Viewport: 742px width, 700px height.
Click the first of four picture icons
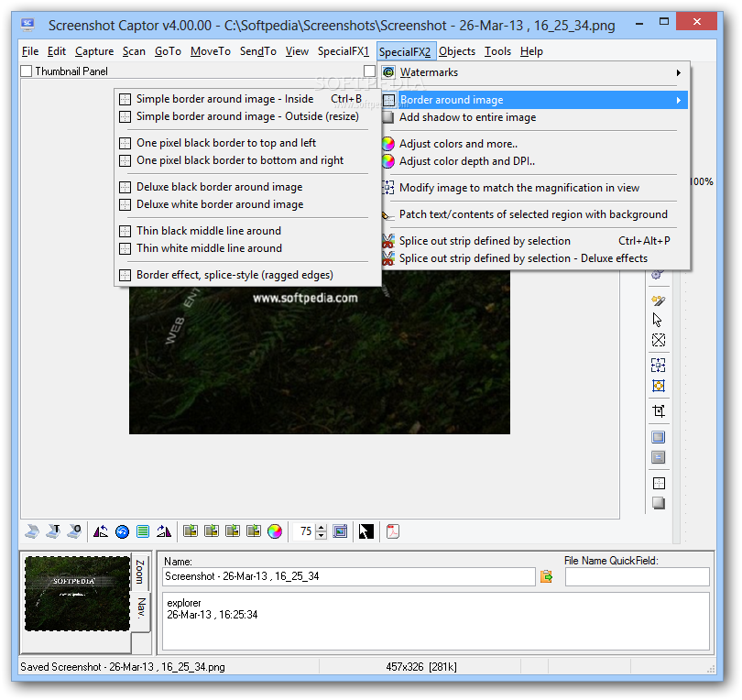(191, 531)
